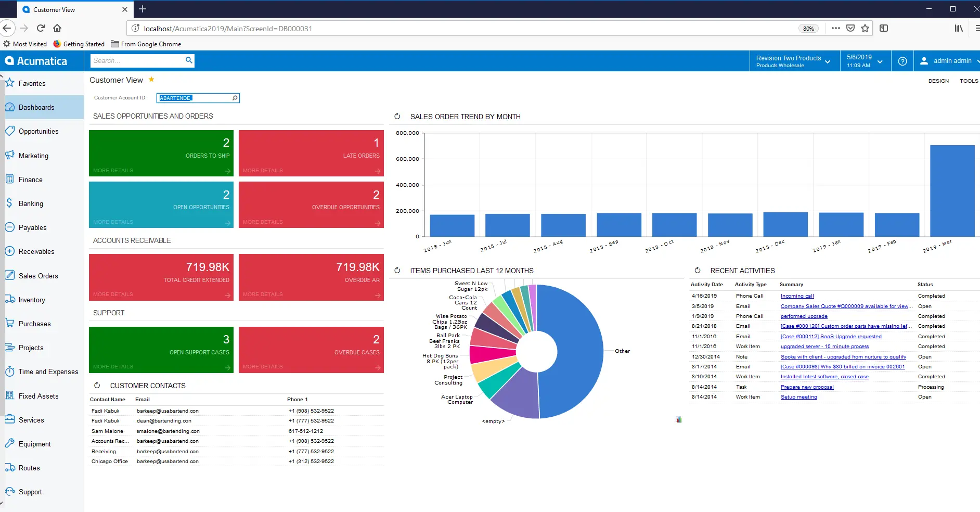This screenshot has height=512, width=980.
Task: Bookmark this page with the browser star
Action: [865, 29]
